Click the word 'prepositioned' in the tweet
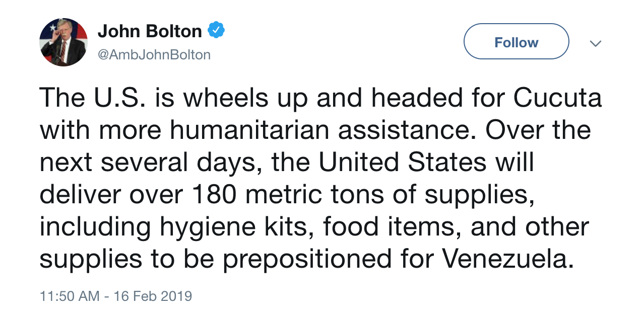This screenshot has height=317, width=644. (x=306, y=259)
